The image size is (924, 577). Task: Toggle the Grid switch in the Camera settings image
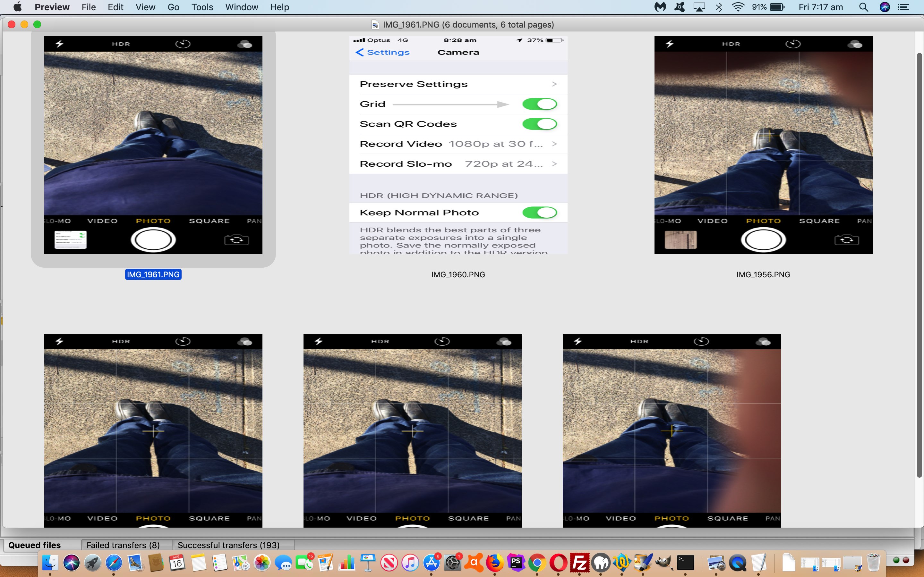point(539,104)
